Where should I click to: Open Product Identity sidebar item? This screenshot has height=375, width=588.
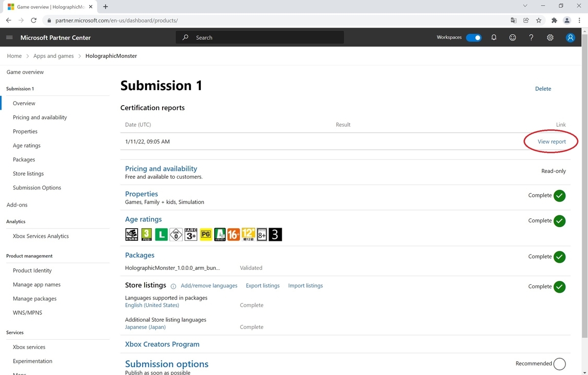[x=32, y=271]
